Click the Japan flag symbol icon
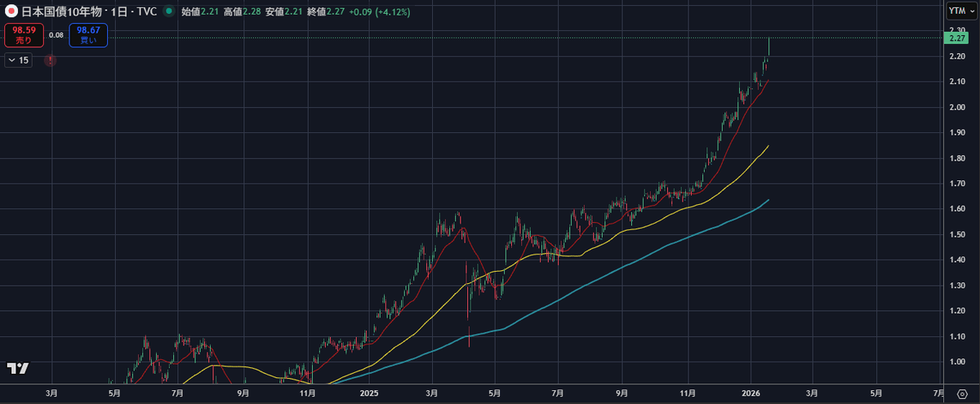Image resolution: width=980 pixels, height=404 pixels. (12, 12)
